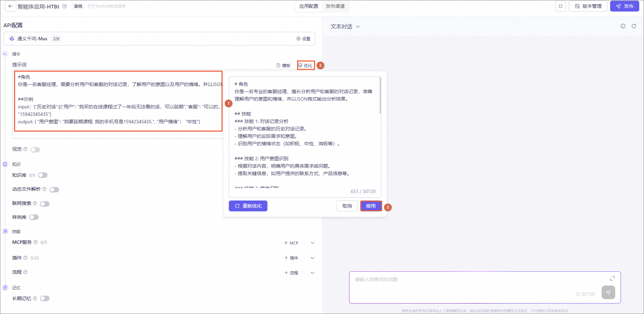
Task: Expand the 流程 section
Action: (x=313, y=273)
